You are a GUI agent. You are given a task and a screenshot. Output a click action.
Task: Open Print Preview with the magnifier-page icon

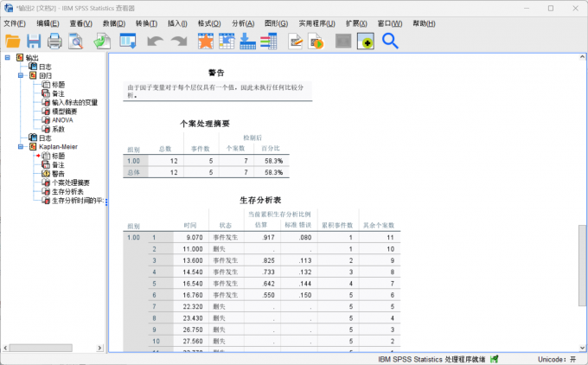pos(76,41)
